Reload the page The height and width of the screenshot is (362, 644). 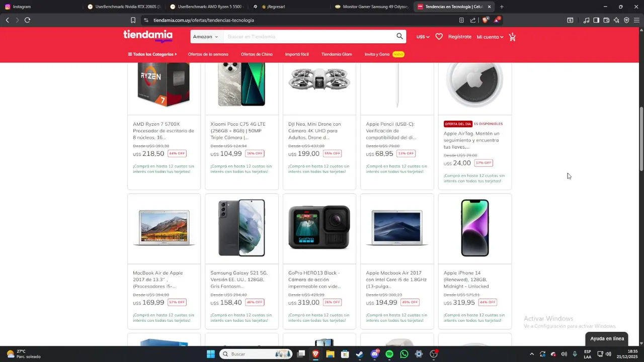[x=27, y=20]
